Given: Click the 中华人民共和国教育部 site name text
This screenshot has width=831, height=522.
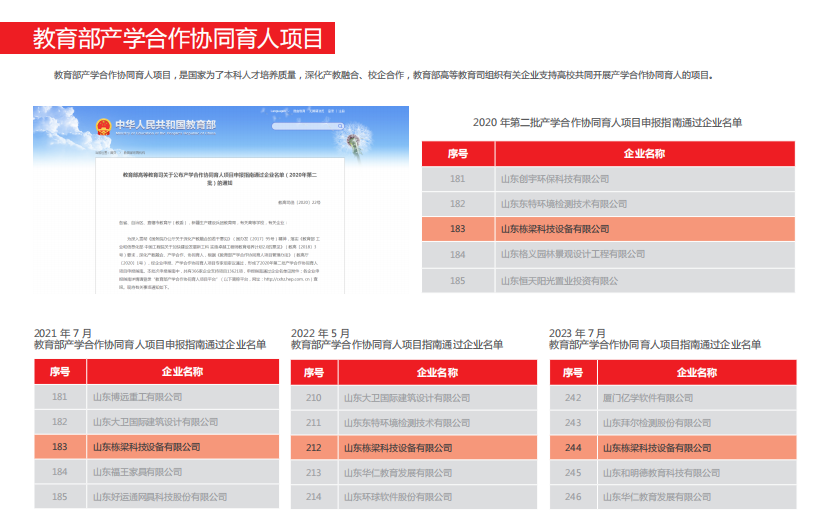Looking at the screenshot, I should [166, 125].
